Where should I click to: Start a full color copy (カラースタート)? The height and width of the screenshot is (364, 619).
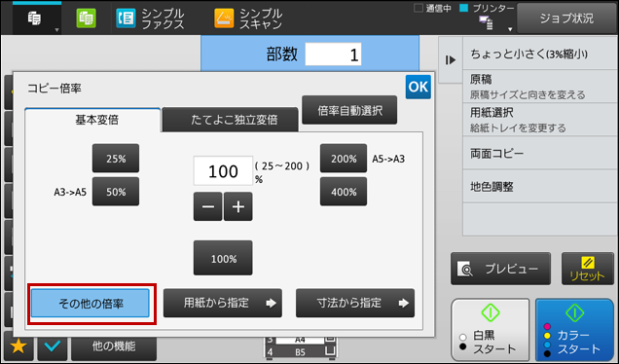click(575, 329)
